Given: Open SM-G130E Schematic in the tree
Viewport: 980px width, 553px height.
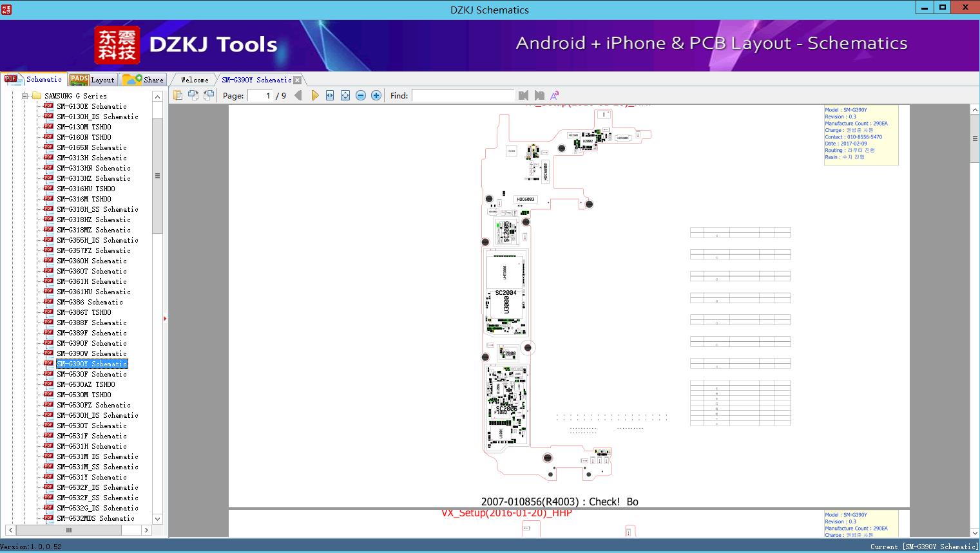Looking at the screenshot, I should tap(91, 106).
